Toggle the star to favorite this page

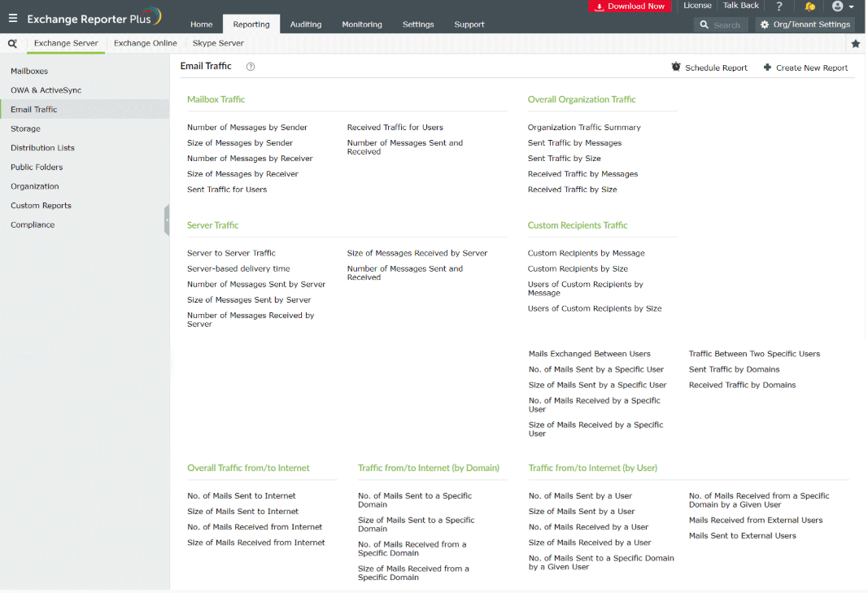(x=855, y=42)
